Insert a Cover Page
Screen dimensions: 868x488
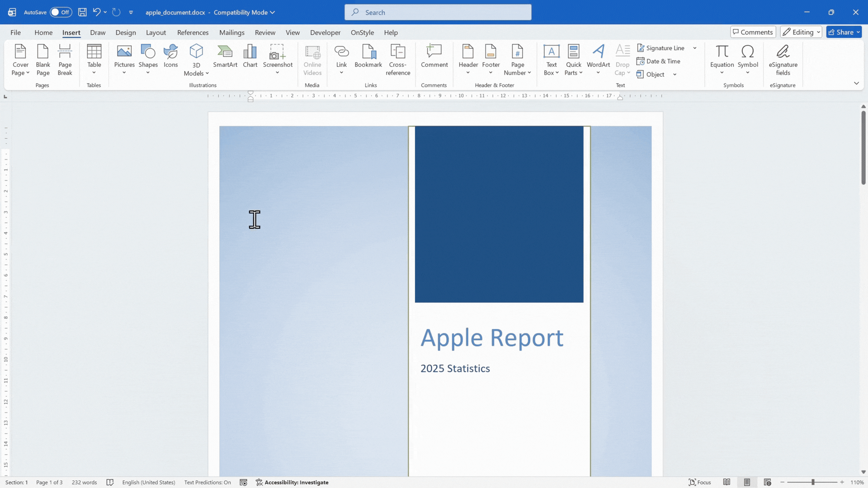pos(20,60)
